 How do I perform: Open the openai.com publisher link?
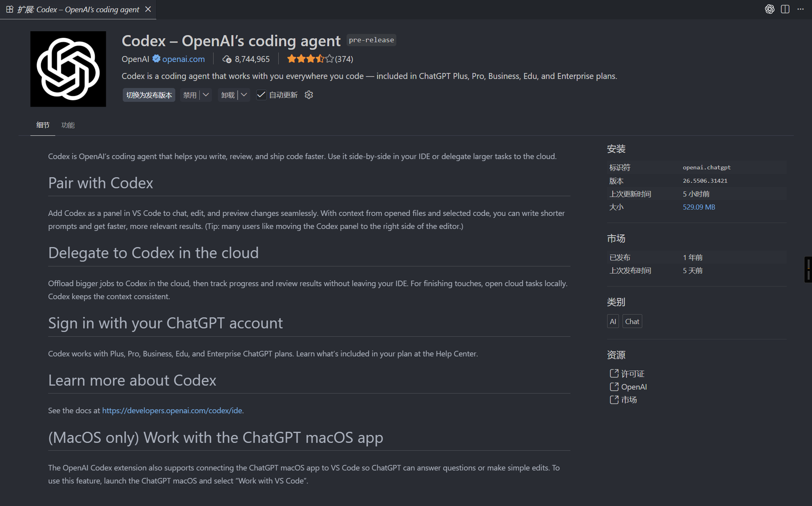pos(184,59)
